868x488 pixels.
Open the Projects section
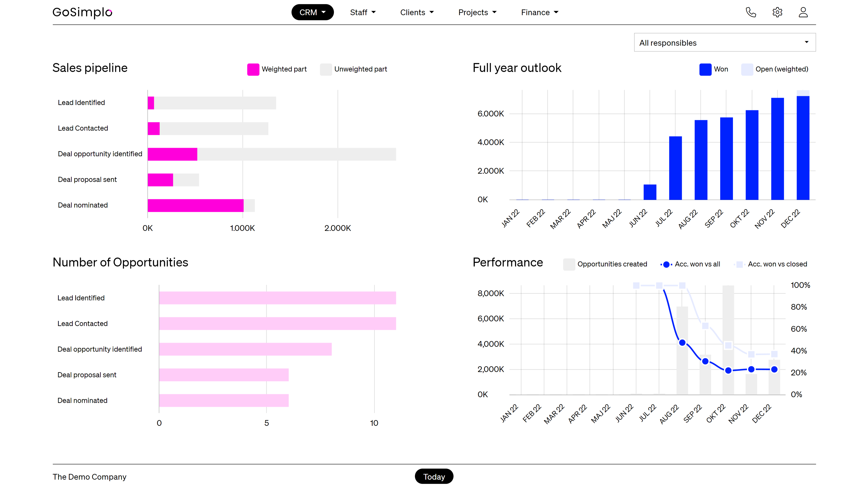point(477,12)
